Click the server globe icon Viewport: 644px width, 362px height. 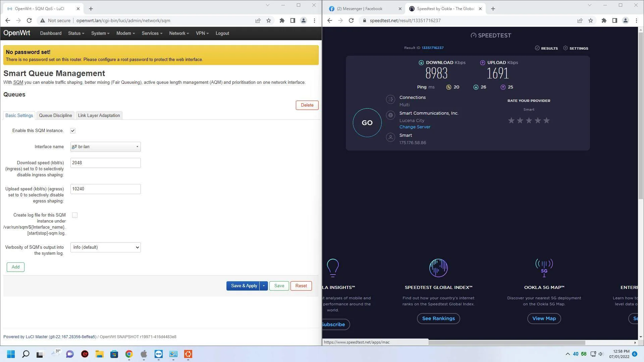point(390,115)
